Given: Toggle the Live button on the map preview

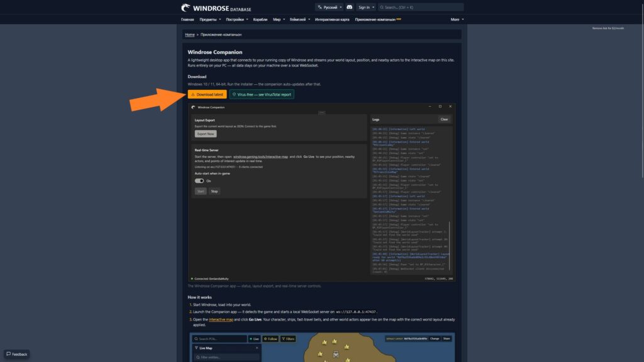Looking at the screenshot, I should pos(254,339).
